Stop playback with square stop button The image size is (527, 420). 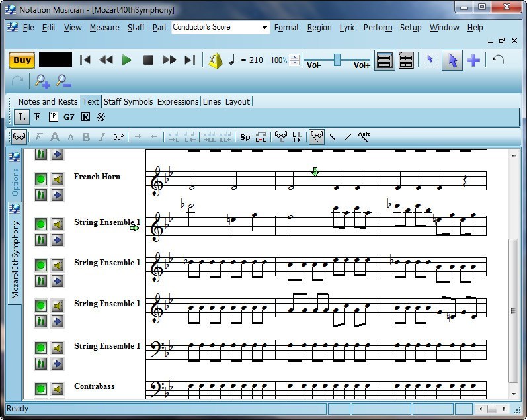[148, 60]
